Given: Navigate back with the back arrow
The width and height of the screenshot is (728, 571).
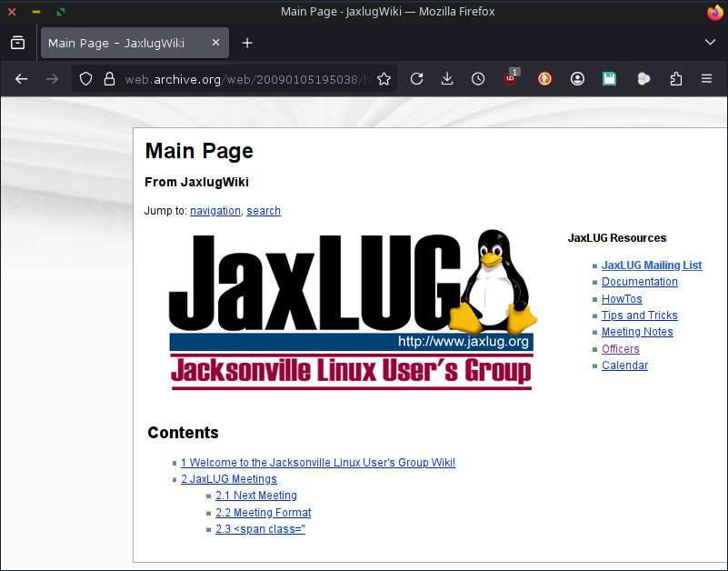Looking at the screenshot, I should 21,79.
